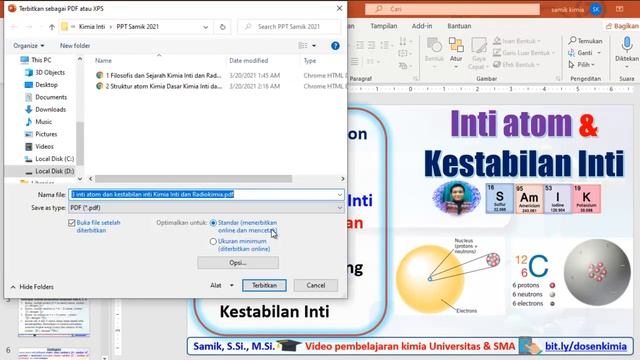Click the Ribbon display options icon

pyautogui.click(x=620, y=9)
